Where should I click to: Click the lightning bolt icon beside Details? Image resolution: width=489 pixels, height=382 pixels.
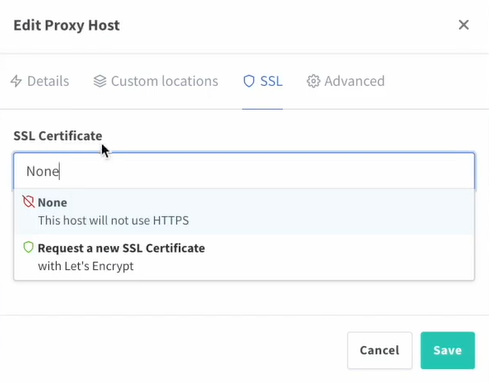pos(16,81)
